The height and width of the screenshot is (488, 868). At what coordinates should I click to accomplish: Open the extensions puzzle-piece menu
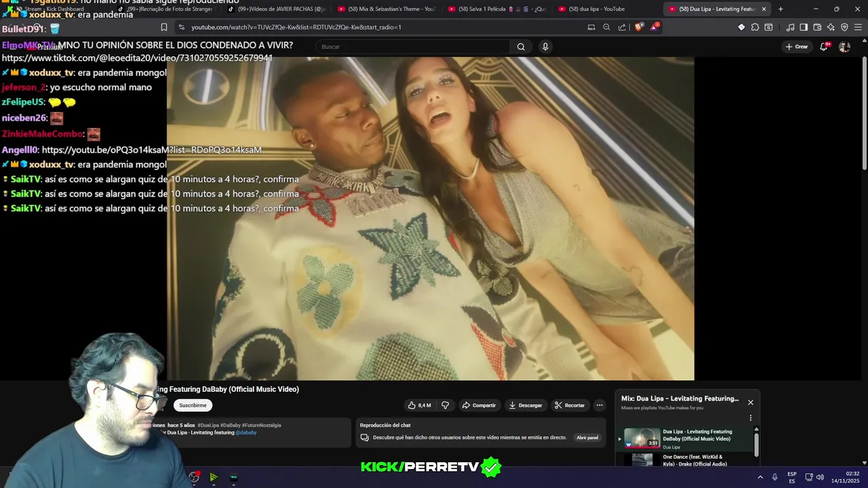coord(755,27)
